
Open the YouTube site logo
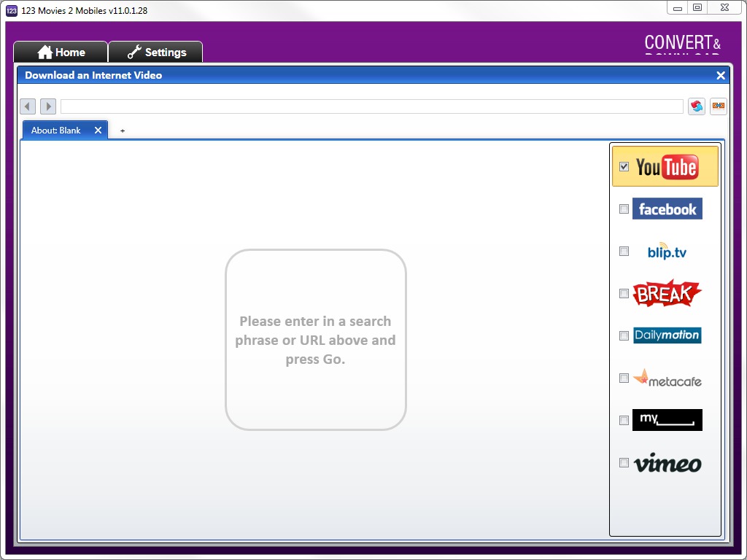(667, 167)
